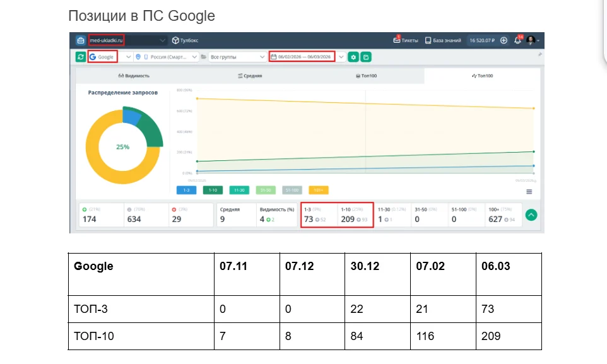This screenshot has width=607, height=364.
Task: Expand the date range 06/02/2026 dropdown
Action: pos(341,57)
